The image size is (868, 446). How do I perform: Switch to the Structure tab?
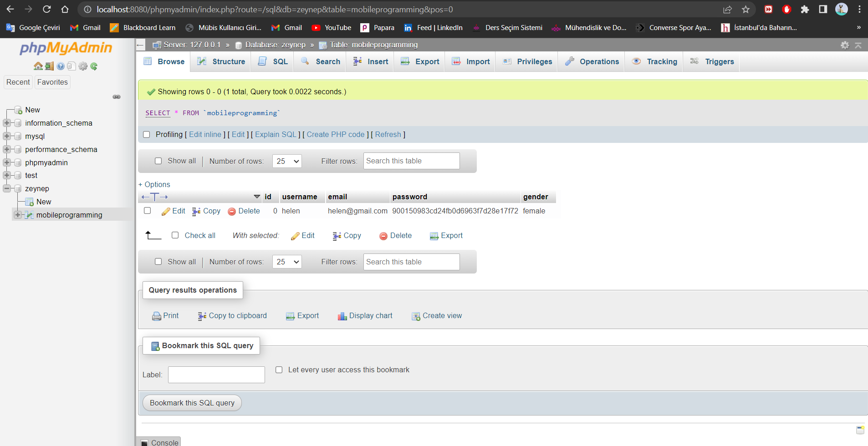pyautogui.click(x=220, y=61)
